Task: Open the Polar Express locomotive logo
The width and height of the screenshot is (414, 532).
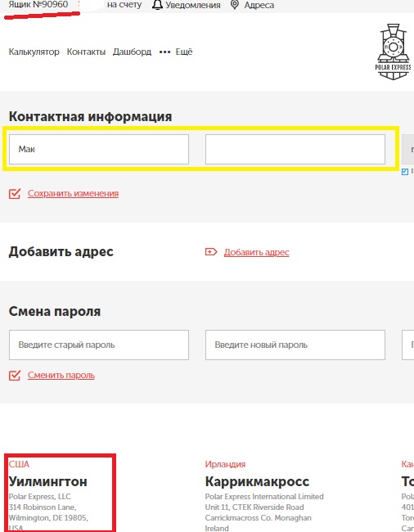Action: [x=394, y=52]
